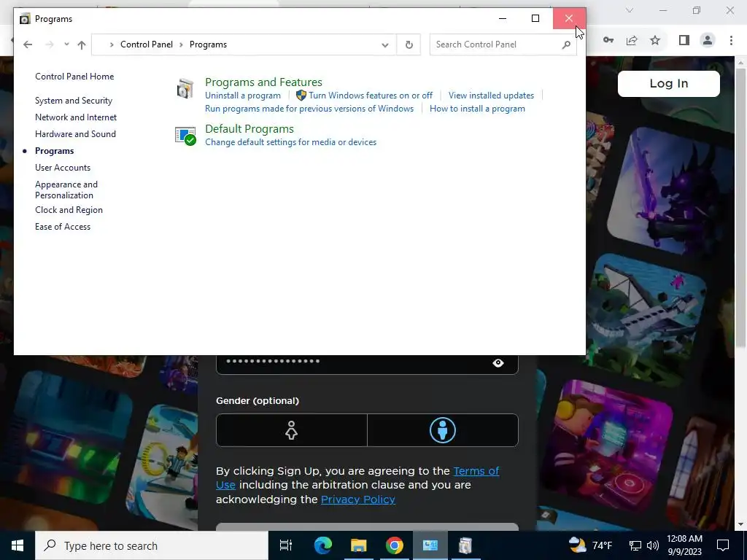Click the scroll down arrow of the page
The height and width of the screenshot is (560, 747).
coord(741,524)
